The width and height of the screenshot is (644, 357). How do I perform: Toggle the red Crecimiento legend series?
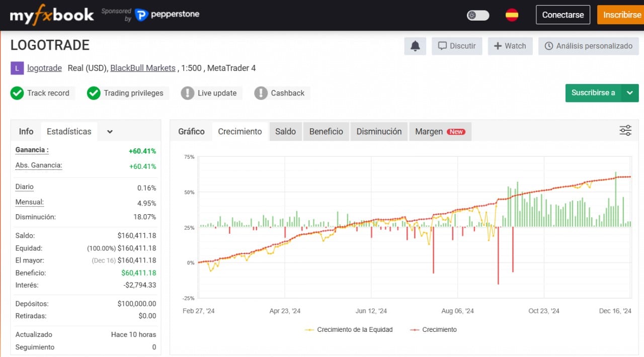pos(433,330)
